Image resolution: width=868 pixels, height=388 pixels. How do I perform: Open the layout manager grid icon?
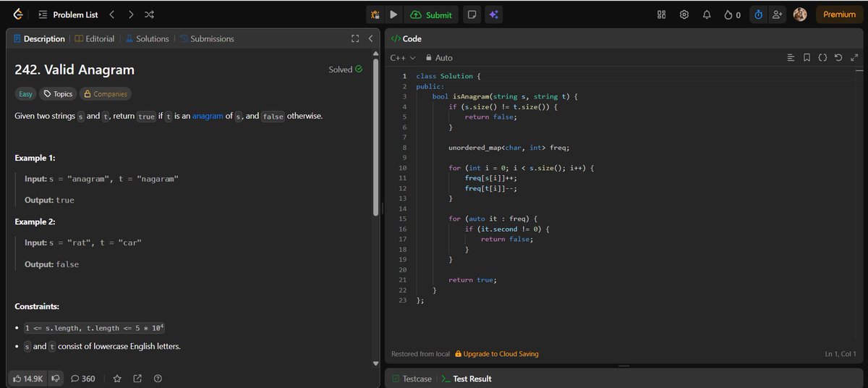pos(661,14)
